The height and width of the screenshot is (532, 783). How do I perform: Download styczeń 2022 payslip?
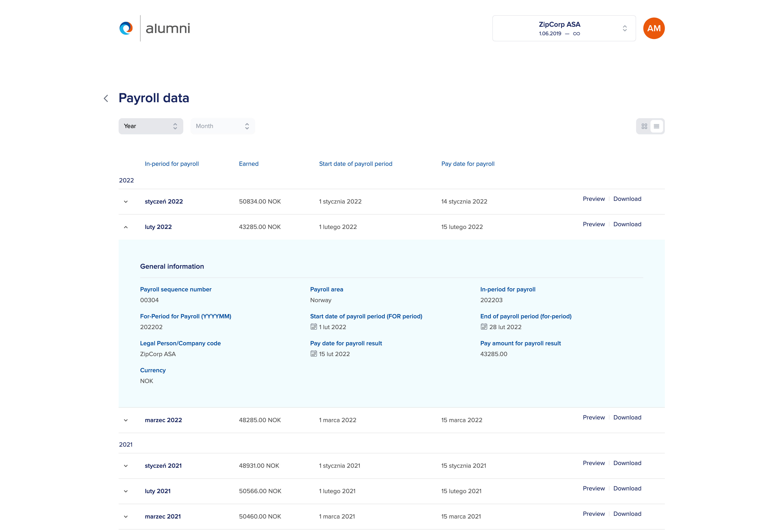pos(627,199)
